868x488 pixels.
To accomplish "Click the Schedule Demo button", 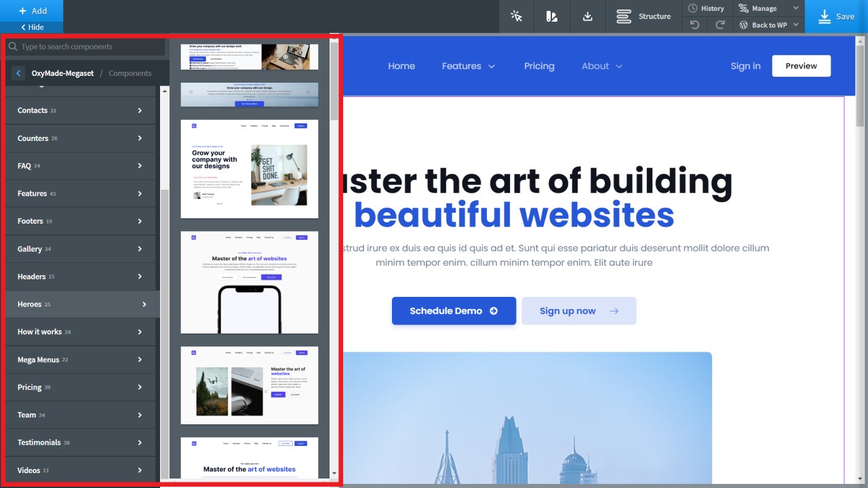I will tap(454, 311).
